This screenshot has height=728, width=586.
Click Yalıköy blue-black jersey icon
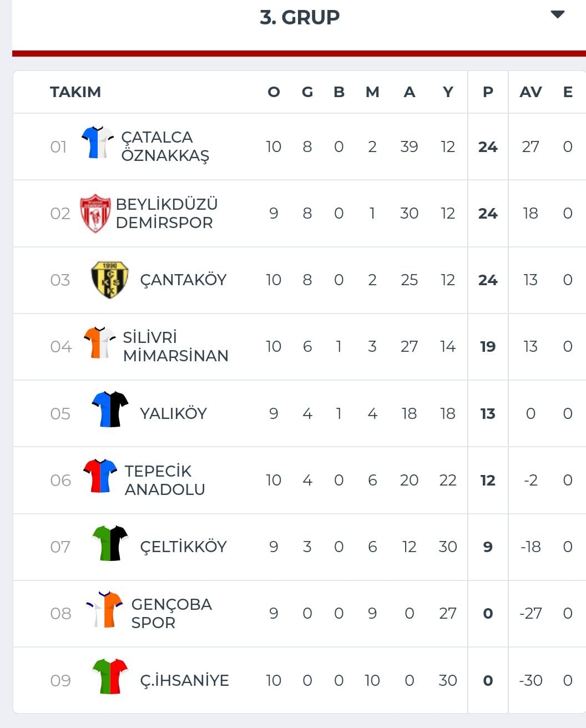coord(110,410)
